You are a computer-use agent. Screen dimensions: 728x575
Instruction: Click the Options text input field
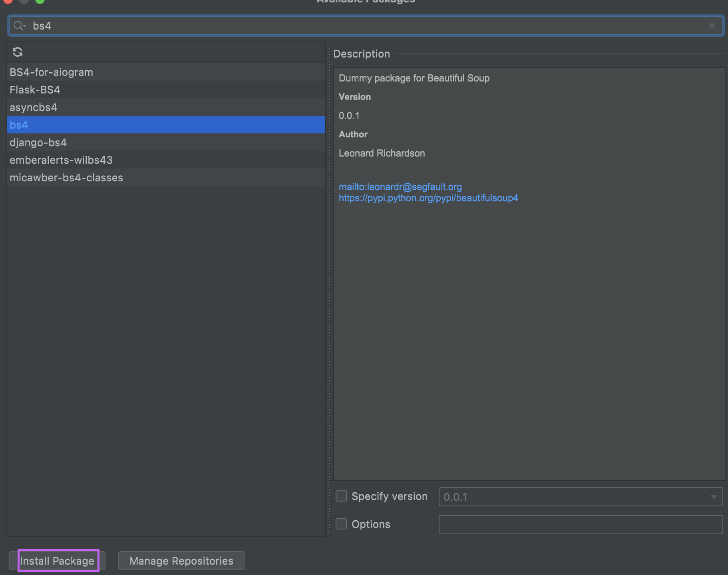coord(581,524)
